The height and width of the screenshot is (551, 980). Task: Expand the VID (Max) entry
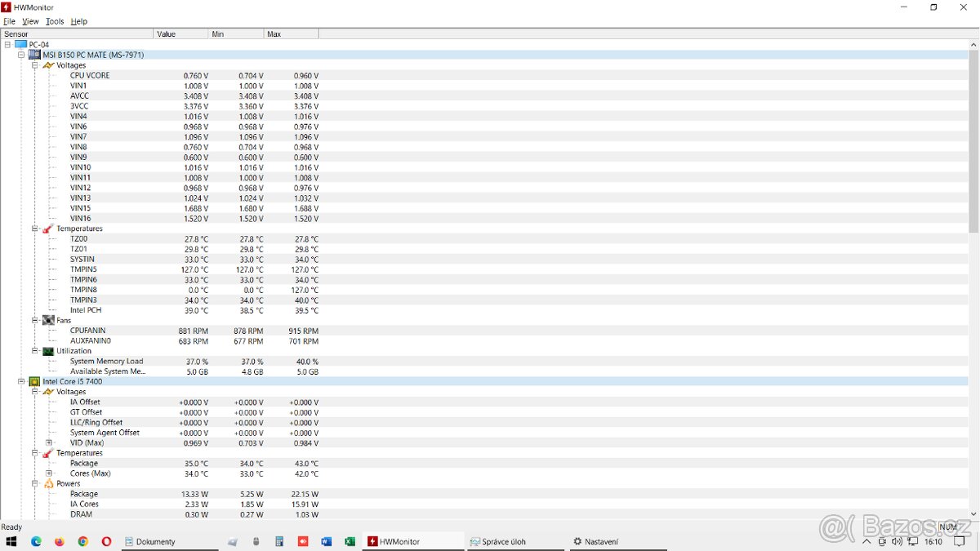(x=49, y=442)
